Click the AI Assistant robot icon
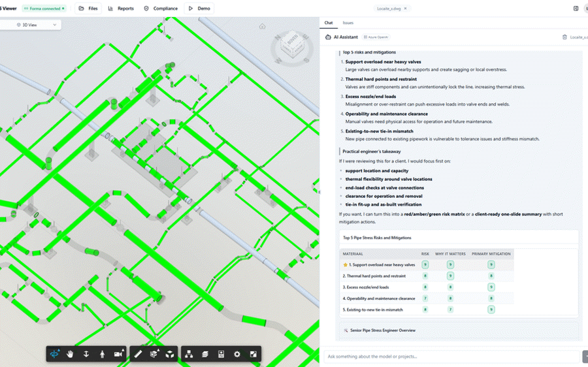Viewport: 588px width, 367px height. (x=328, y=37)
